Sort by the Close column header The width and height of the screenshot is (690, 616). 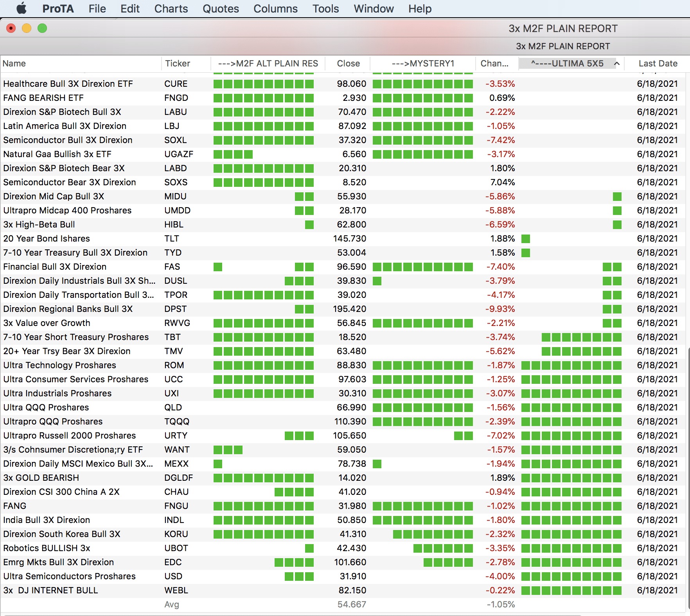click(348, 63)
